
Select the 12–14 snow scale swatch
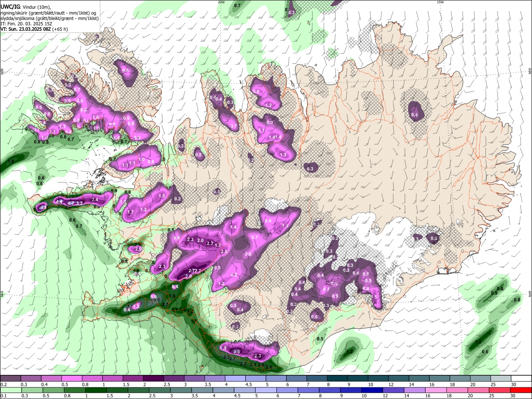(398, 379)
